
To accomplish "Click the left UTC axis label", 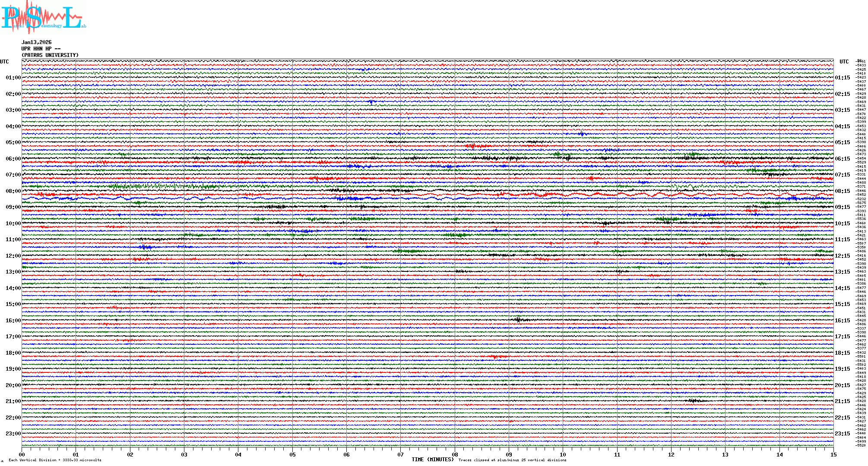I will [4, 62].
